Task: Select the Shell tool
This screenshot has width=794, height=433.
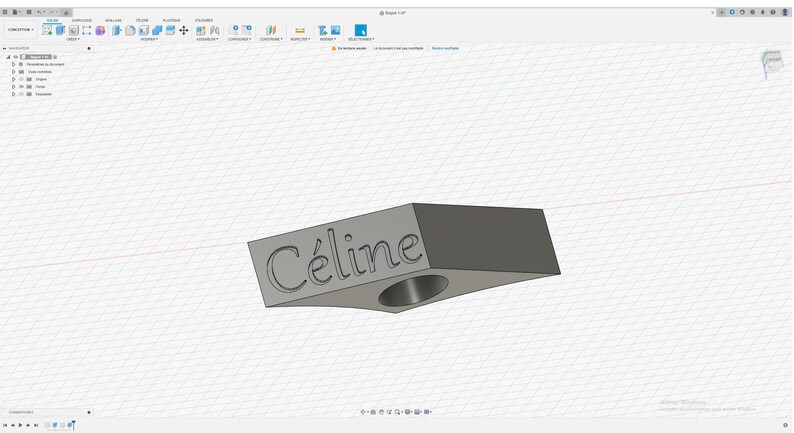Action: 144,30
